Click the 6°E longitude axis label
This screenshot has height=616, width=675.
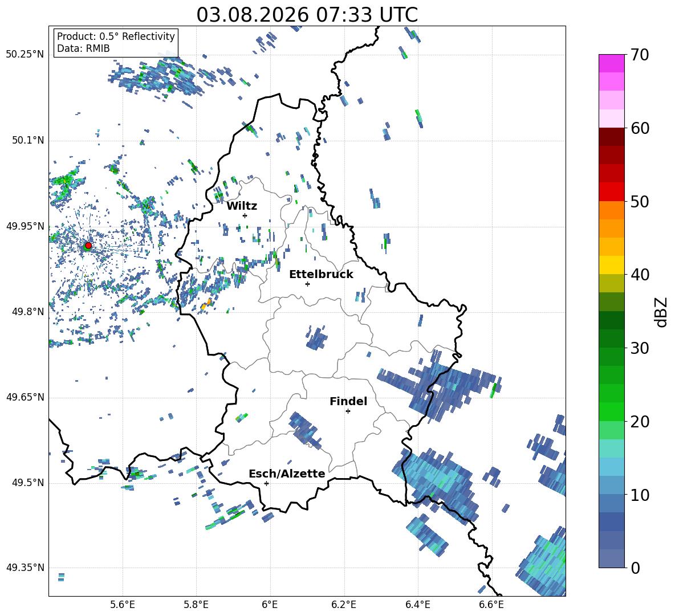tap(270, 605)
